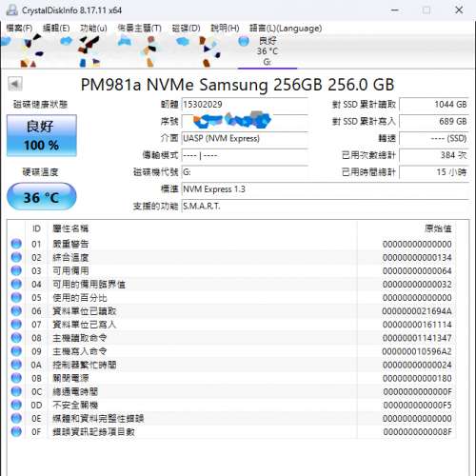Screen dimensions: 476x476
Task: Click the status orb for attribute ID 0A
Action: click(16, 365)
